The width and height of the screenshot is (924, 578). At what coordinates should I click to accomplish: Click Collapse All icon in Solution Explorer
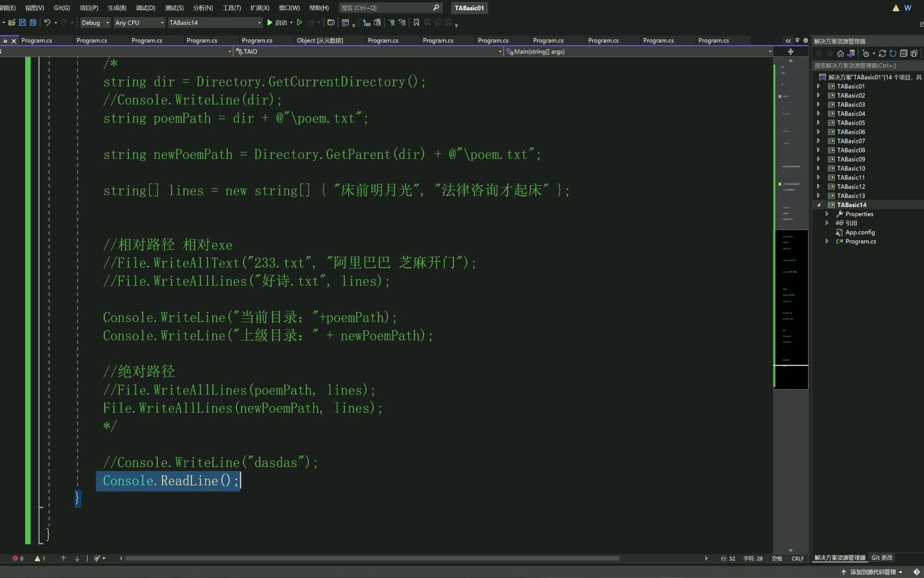[903, 54]
